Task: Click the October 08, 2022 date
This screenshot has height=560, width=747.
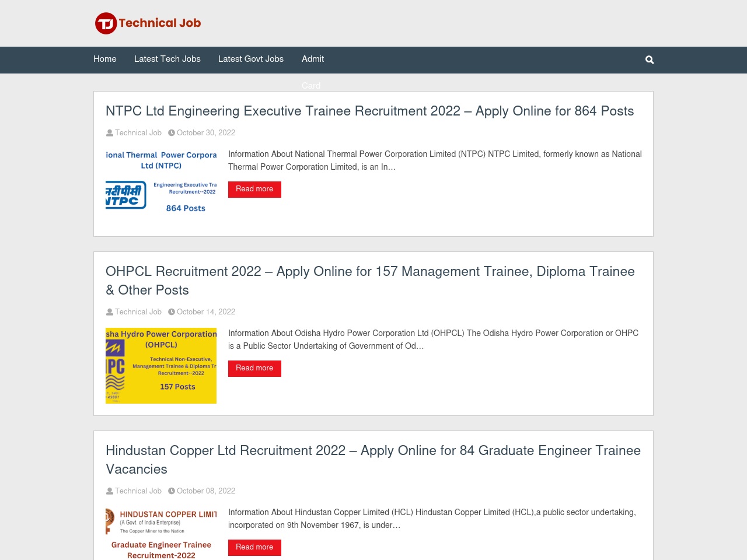Action: tap(206, 491)
